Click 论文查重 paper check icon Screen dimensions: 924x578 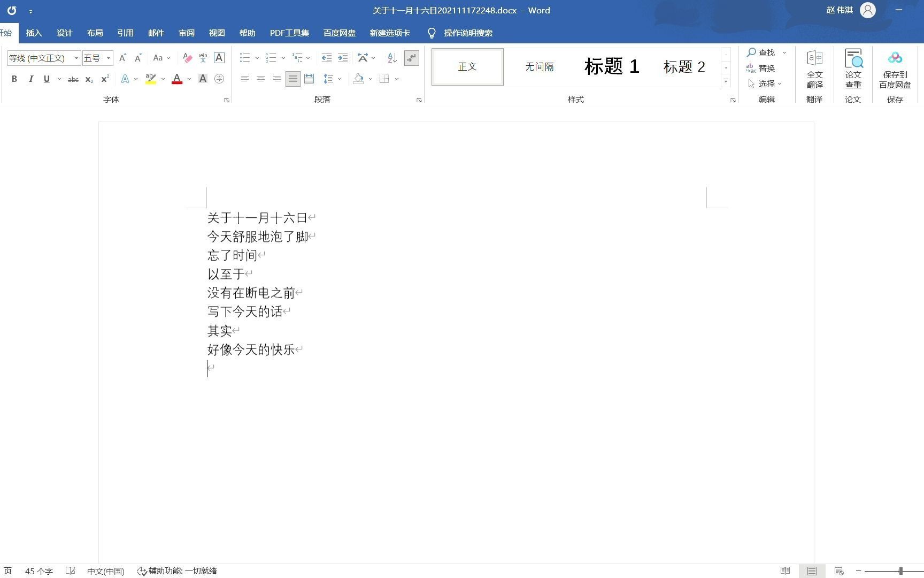pyautogui.click(x=853, y=70)
